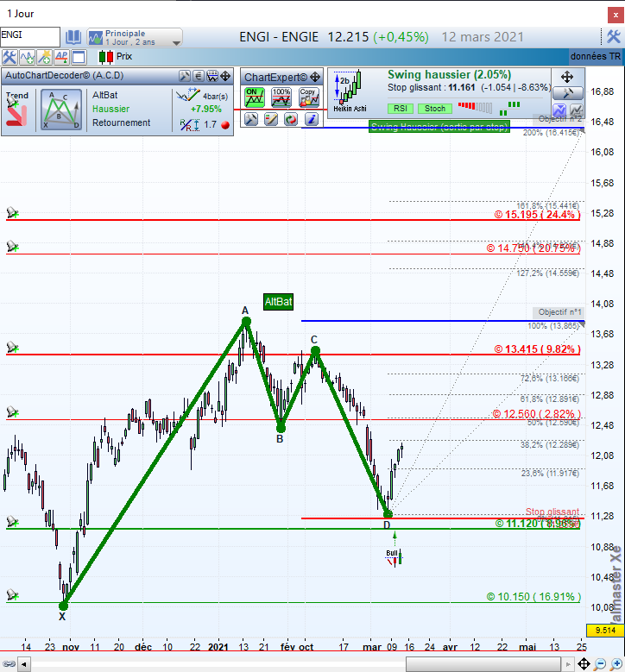
Task: Open the Prix candlestick settings icon
Action: point(106,57)
